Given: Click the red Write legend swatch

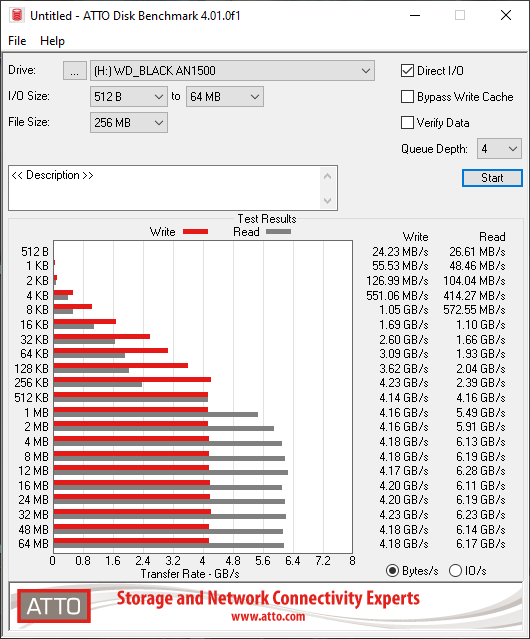Looking at the screenshot, I should point(196,232).
